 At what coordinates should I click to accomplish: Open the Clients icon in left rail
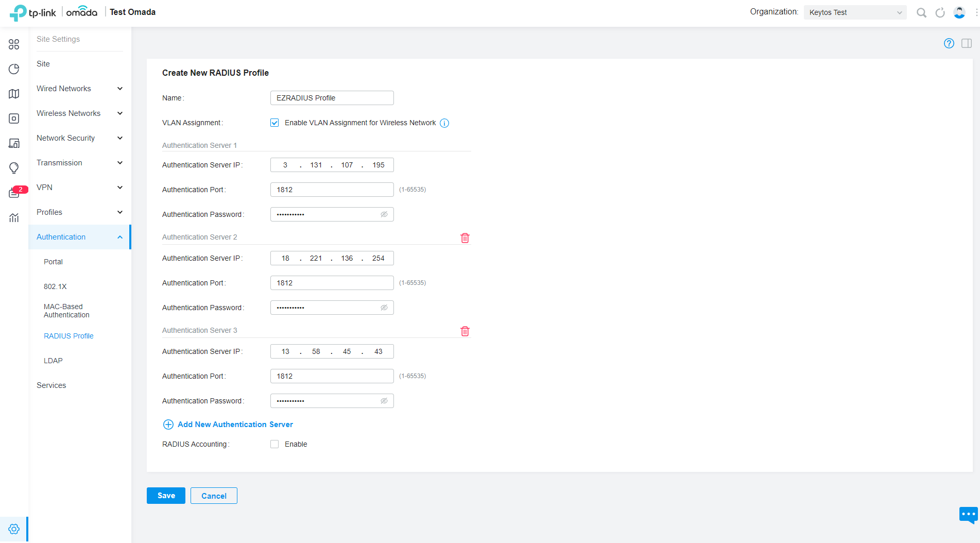click(14, 143)
